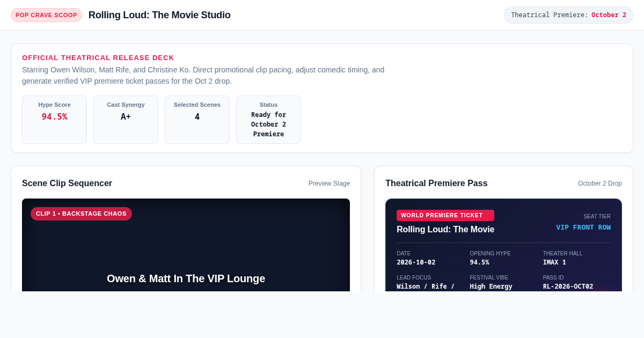This screenshot has width=644, height=338.
Task: Click the description starring Owen Wilson text
Action: pos(203,76)
